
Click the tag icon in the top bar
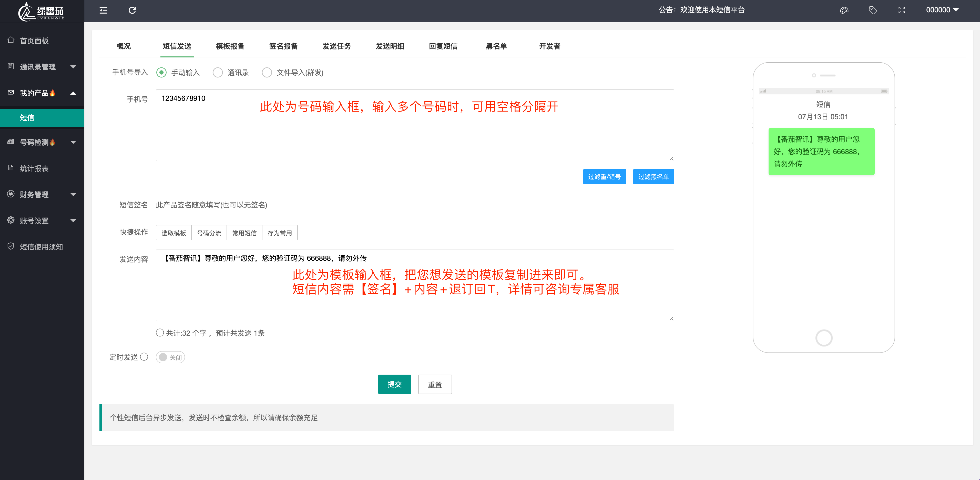point(873,10)
